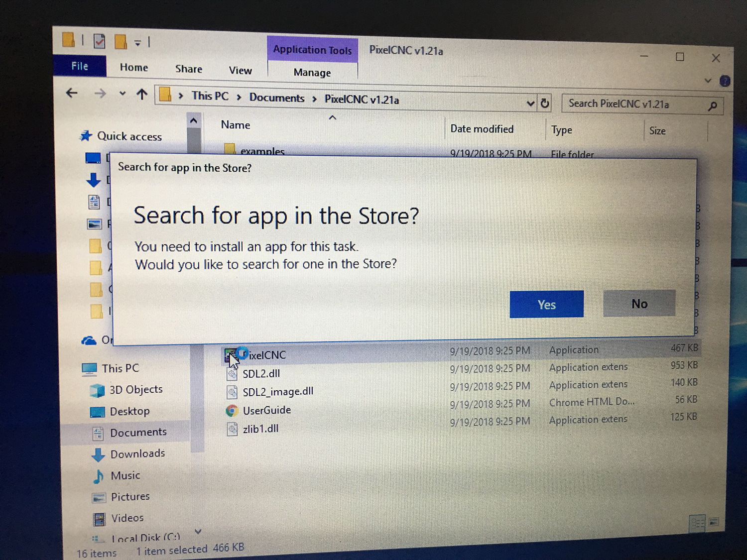Screen dimensions: 747x560
Task: Select the SDL2.dll file
Action: 261,373
